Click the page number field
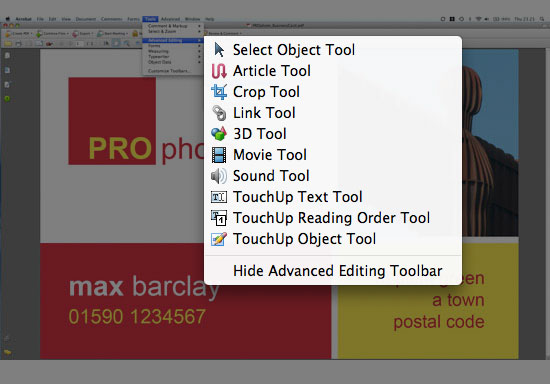This screenshot has width=550, height=384. click(79, 43)
